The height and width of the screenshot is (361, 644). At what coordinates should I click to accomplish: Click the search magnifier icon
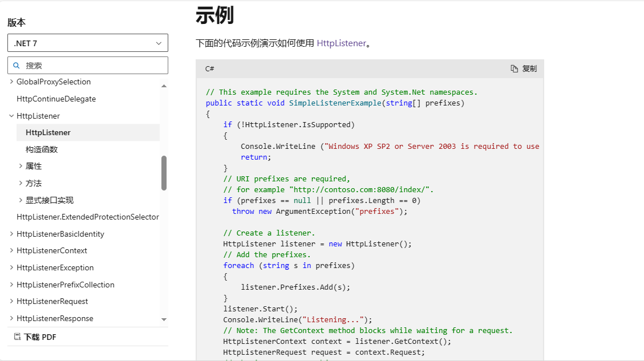coord(16,66)
